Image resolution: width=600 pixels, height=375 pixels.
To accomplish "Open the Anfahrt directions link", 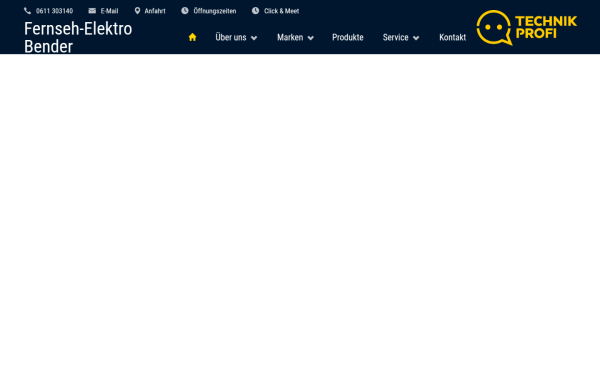I will pyautogui.click(x=155, y=11).
